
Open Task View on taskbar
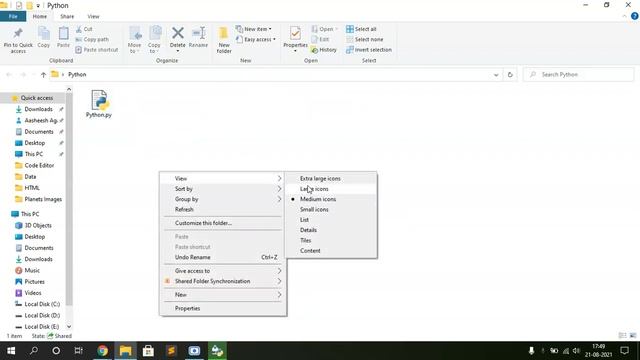78,351
